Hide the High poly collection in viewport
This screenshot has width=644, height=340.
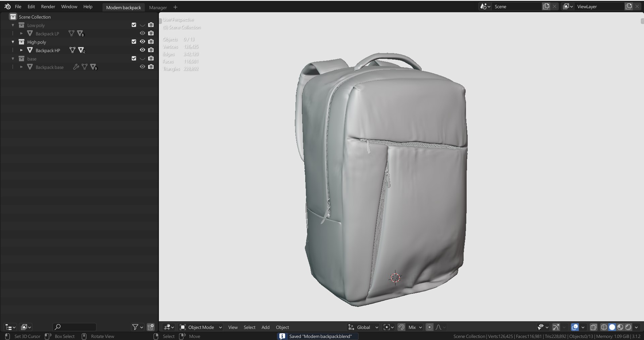click(x=142, y=42)
